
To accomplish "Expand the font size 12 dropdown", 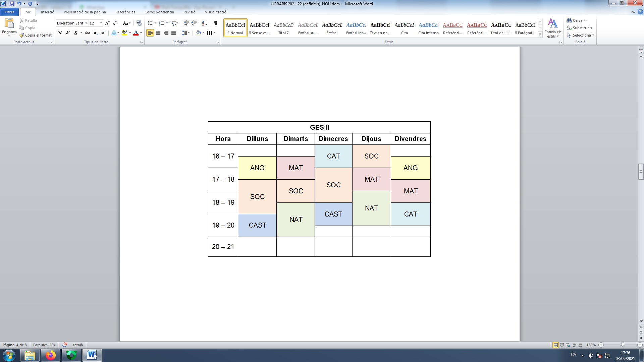I will click(101, 23).
